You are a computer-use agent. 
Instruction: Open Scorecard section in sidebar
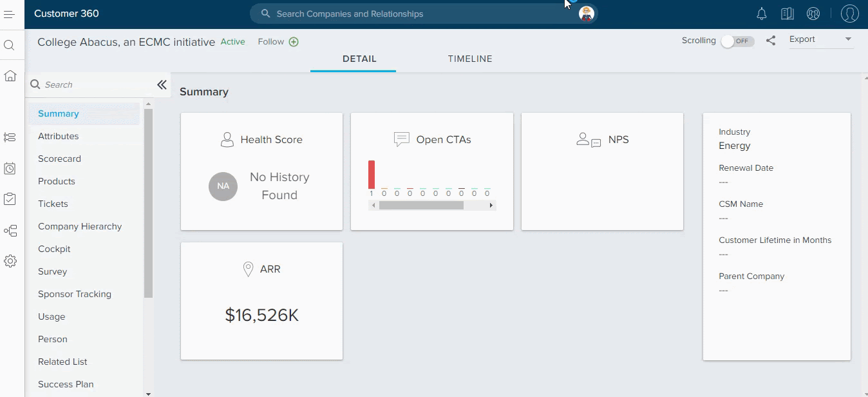pos(59,159)
